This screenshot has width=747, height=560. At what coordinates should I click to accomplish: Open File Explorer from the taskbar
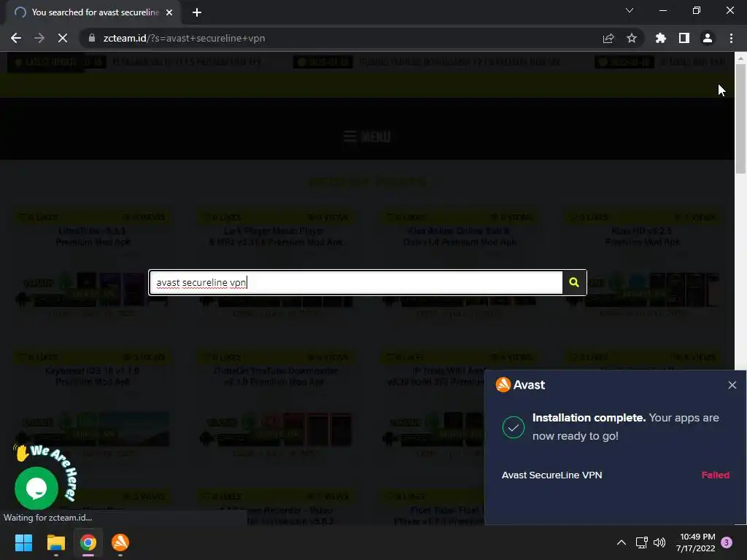tap(55, 542)
